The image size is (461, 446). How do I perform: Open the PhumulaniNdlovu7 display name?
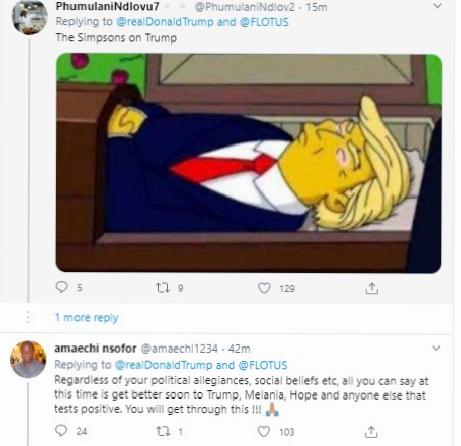pos(107,6)
